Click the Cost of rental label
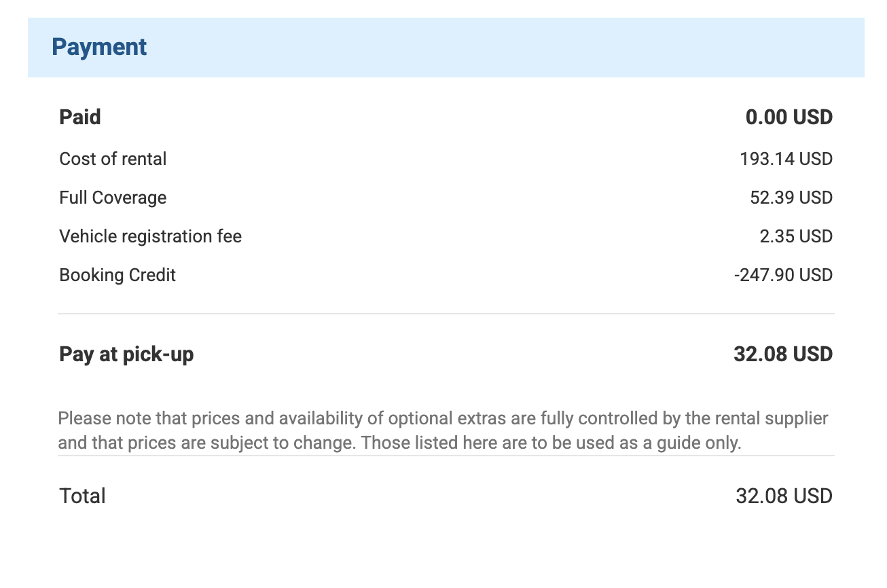Viewport: 887px width, 588px height. 113,159
